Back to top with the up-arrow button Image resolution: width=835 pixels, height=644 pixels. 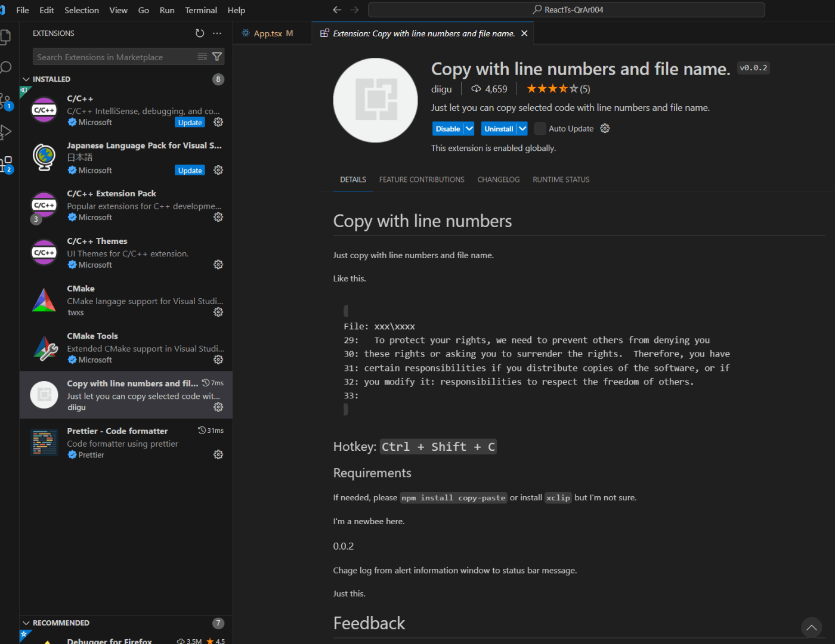(x=812, y=627)
